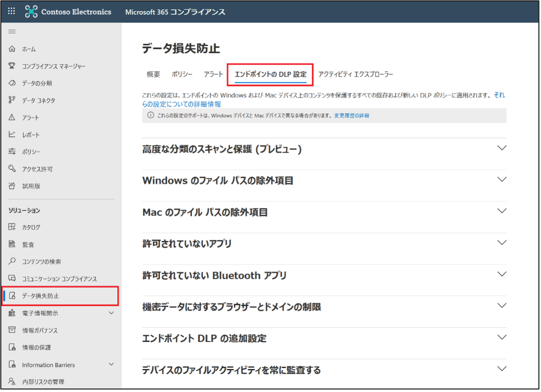Expand Windows のファイル パスの除外項目 chevron

point(502,180)
